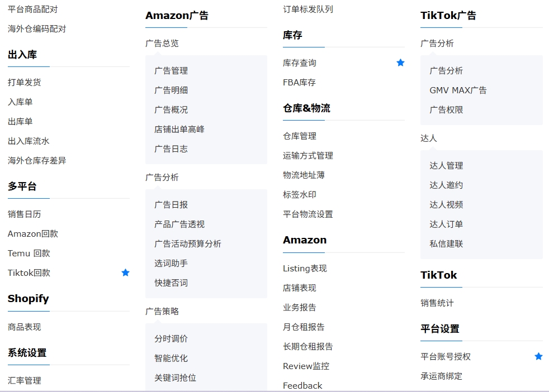Viewport: 549px width, 392px height.
Task: Open 智能优化
Action: [171, 358]
